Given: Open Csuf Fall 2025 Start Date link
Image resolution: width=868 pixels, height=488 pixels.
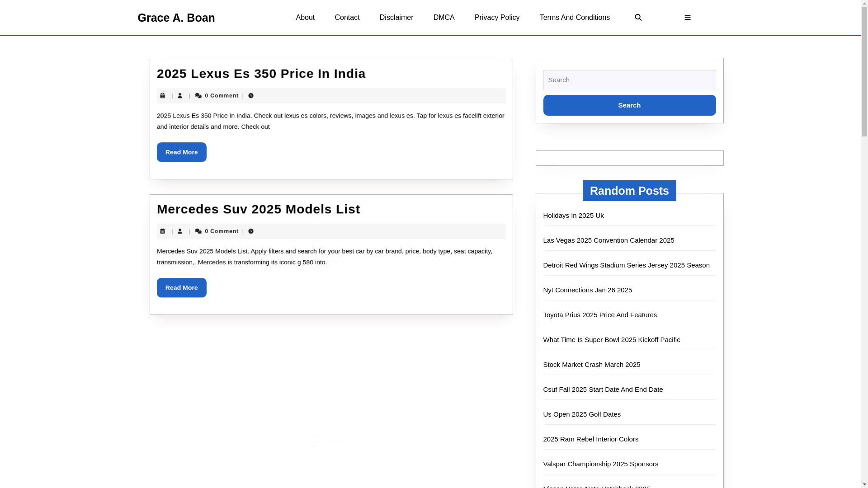Looking at the screenshot, I should click(603, 389).
